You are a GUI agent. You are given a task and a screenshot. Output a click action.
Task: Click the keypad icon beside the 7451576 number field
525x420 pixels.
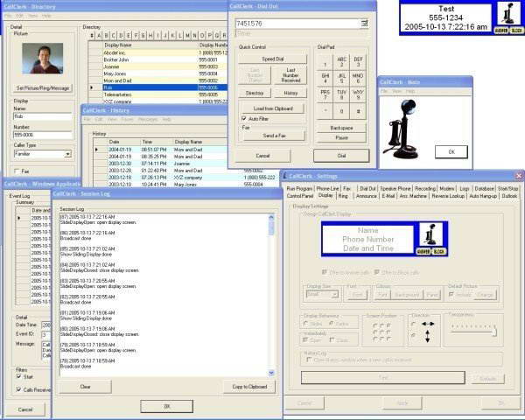[364, 24]
